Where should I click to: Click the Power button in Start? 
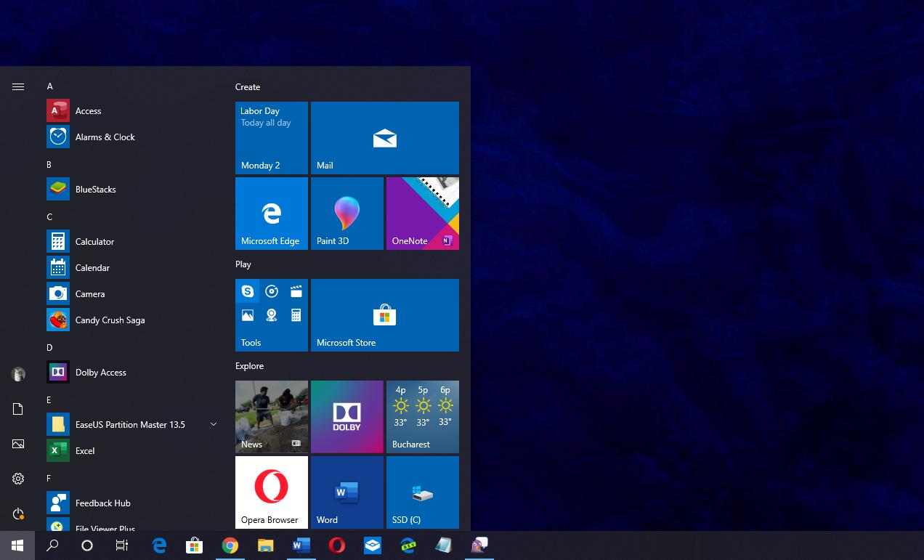[x=18, y=514]
